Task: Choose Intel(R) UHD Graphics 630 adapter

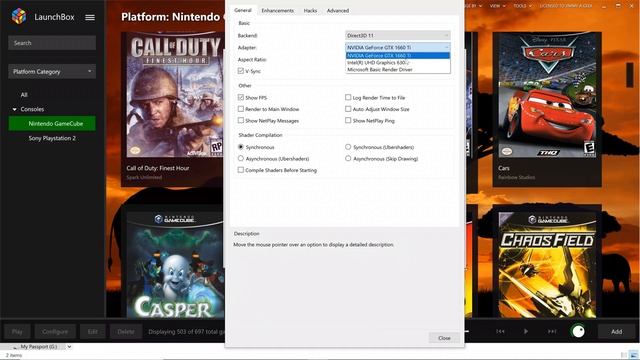Action: pos(398,62)
